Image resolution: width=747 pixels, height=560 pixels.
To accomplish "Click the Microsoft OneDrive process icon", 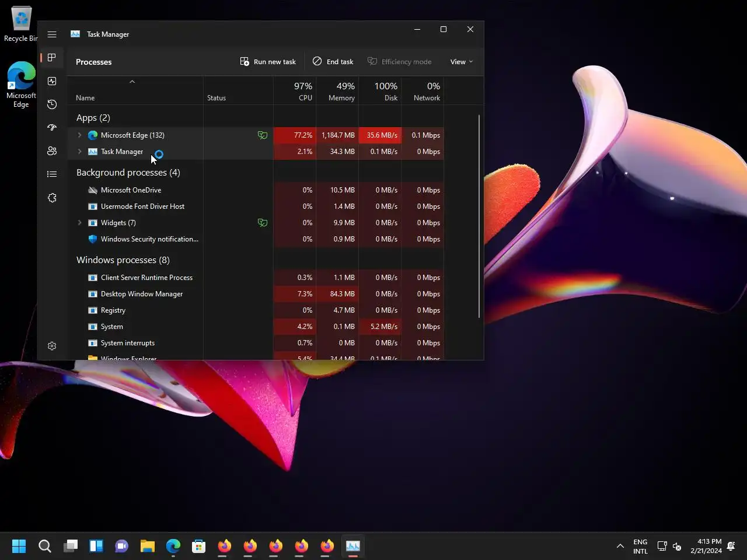I will [92, 190].
